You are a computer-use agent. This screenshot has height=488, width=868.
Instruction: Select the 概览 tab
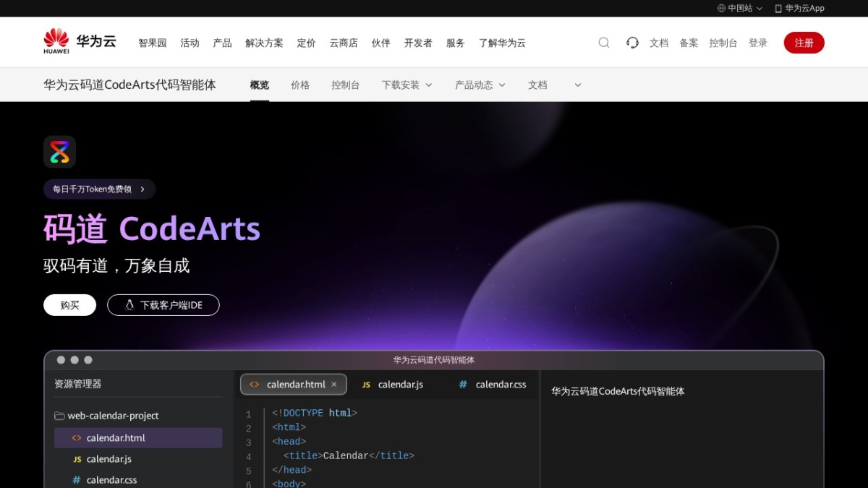coord(260,85)
